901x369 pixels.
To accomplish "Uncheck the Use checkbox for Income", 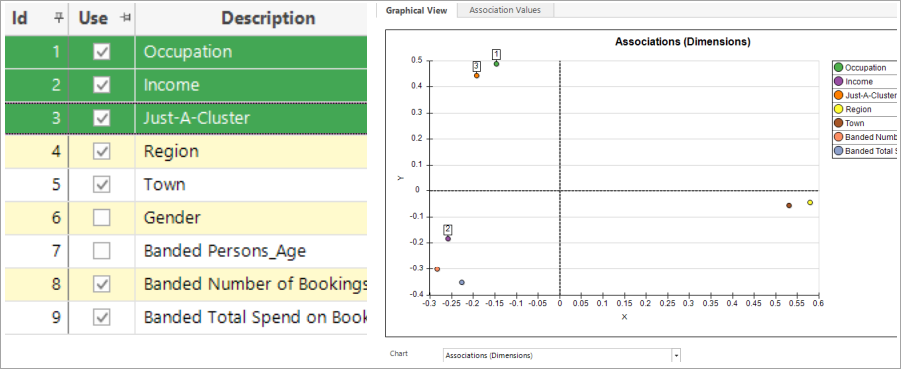I will click(x=102, y=86).
